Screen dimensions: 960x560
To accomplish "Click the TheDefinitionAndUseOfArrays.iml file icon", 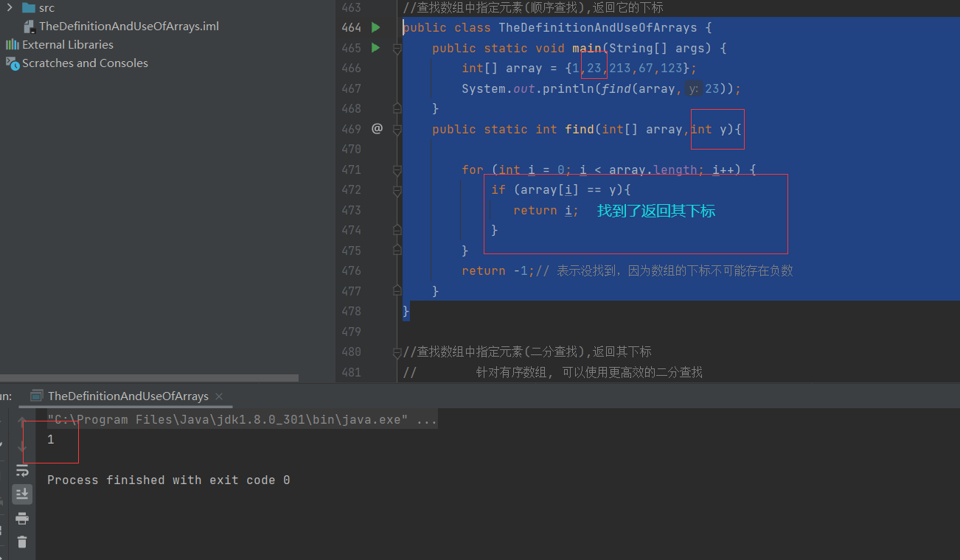I will [x=29, y=27].
